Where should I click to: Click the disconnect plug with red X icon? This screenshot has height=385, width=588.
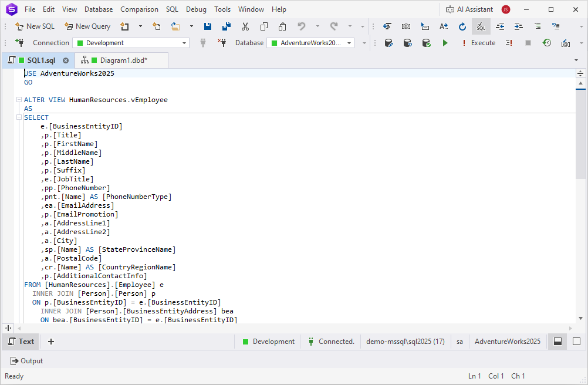[x=222, y=43]
